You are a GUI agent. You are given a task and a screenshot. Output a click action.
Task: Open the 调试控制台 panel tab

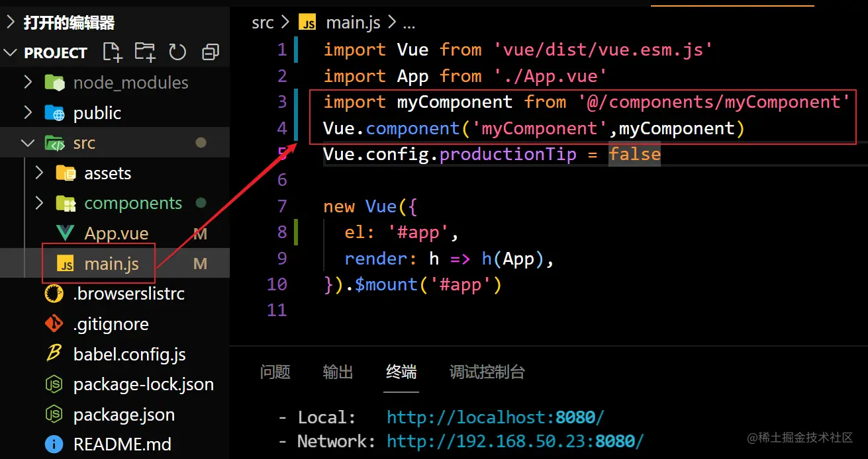487,372
